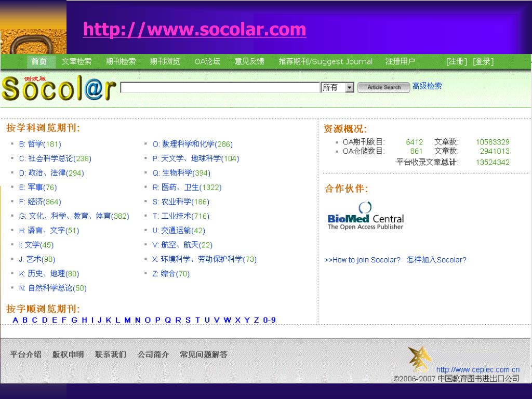Browse journals starting with letter S
This screenshot has width=532, height=399.
coord(188,320)
